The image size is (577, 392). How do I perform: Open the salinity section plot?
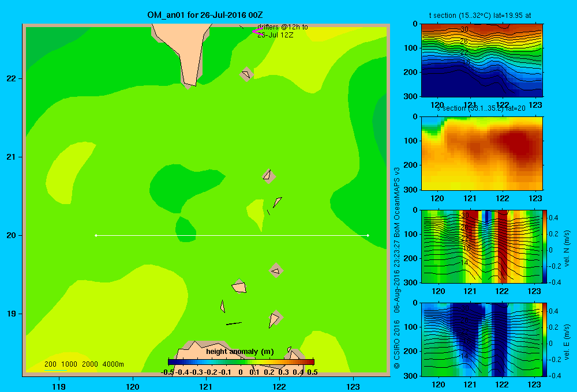click(482, 153)
